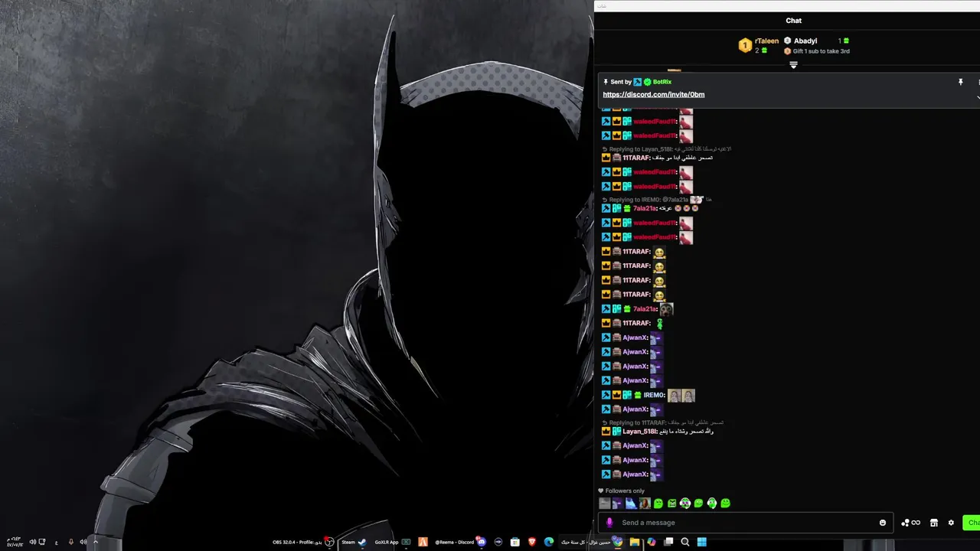
Task: Open GoXLR App from the taskbar
Action: 392,542
